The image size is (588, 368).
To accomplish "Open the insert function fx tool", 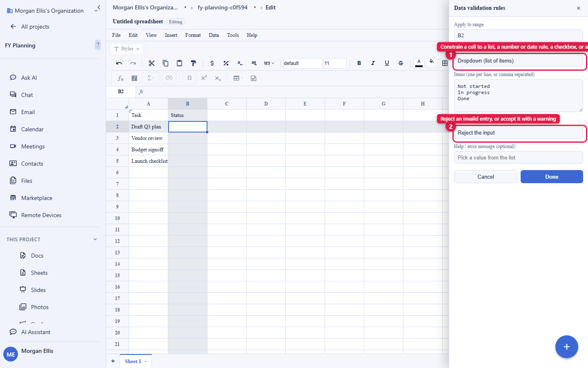I will coord(120,78).
